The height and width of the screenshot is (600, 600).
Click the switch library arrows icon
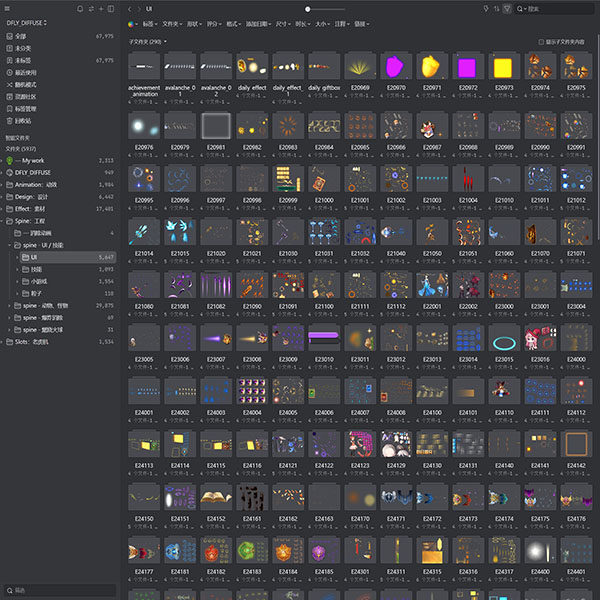tap(91, 8)
